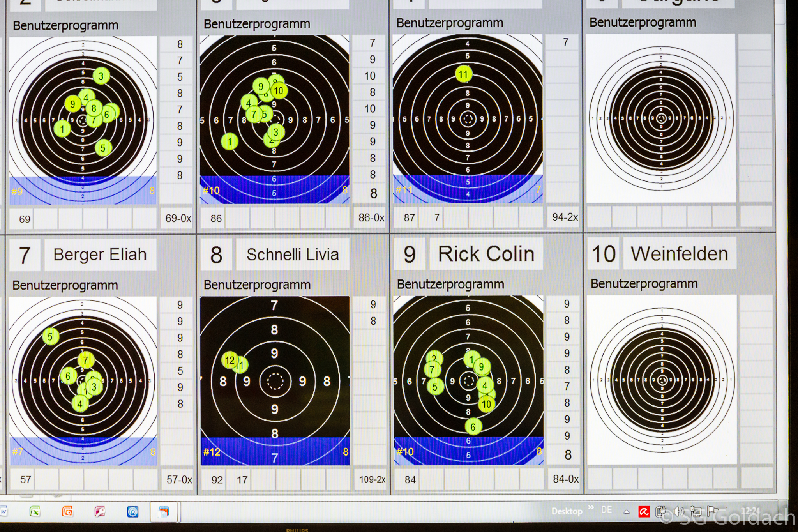Select the total score 86-0x

371,217
